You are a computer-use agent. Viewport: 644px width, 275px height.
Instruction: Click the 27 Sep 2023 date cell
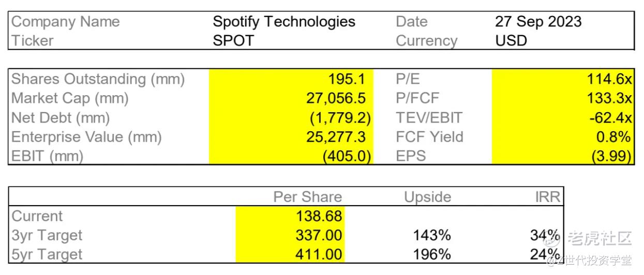tap(538, 22)
